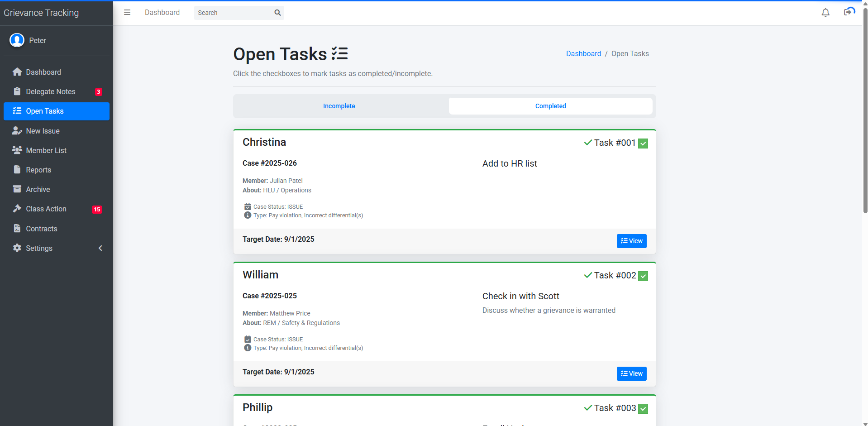Click Peter's user avatar icon
Screen dimensions: 868x426
coord(17,40)
